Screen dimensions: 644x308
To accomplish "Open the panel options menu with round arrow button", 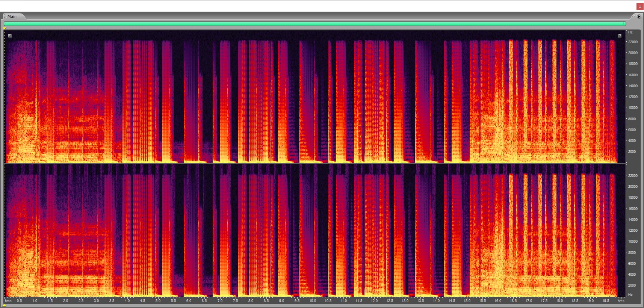I will coord(639,17).
